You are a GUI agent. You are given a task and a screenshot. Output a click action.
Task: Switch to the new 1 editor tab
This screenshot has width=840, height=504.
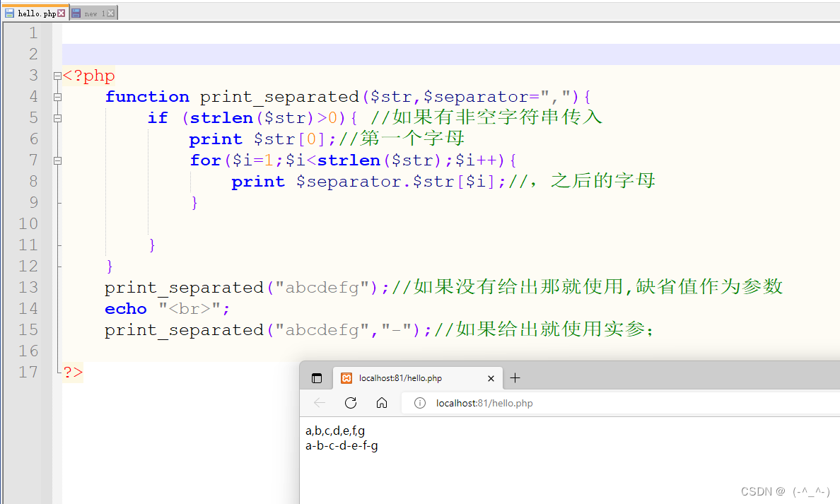(x=93, y=12)
